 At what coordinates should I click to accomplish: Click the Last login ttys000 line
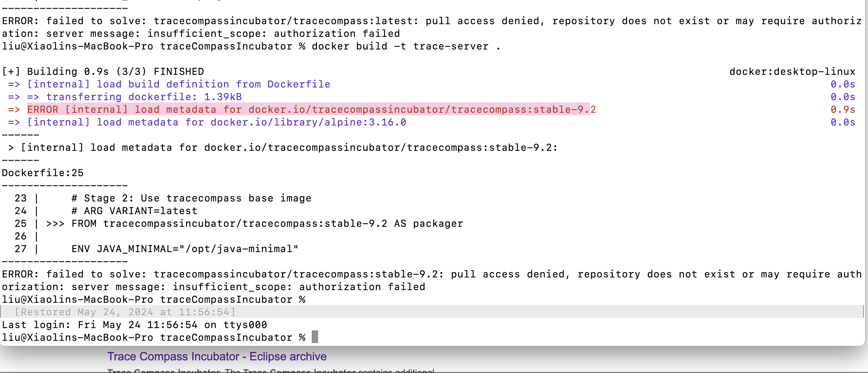pos(134,324)
